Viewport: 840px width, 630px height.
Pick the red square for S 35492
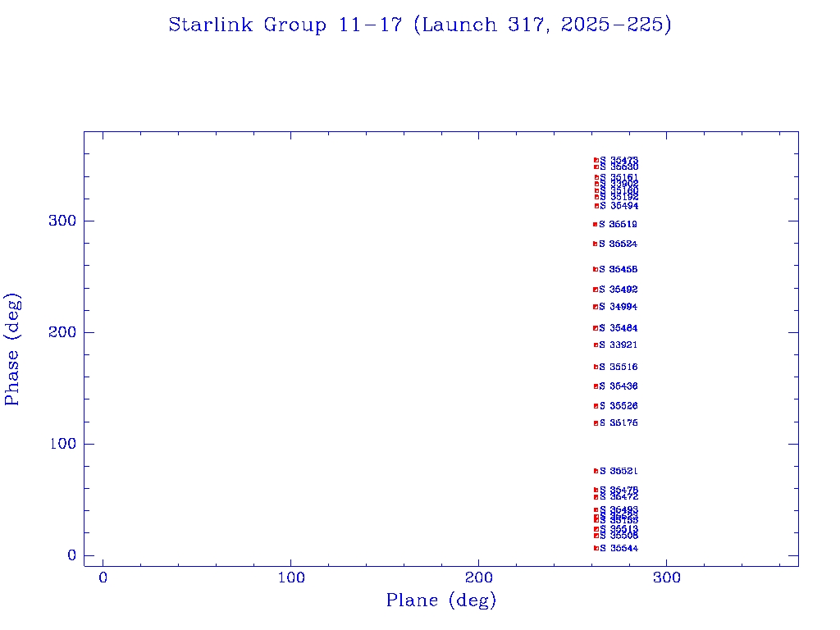point(595,290)
